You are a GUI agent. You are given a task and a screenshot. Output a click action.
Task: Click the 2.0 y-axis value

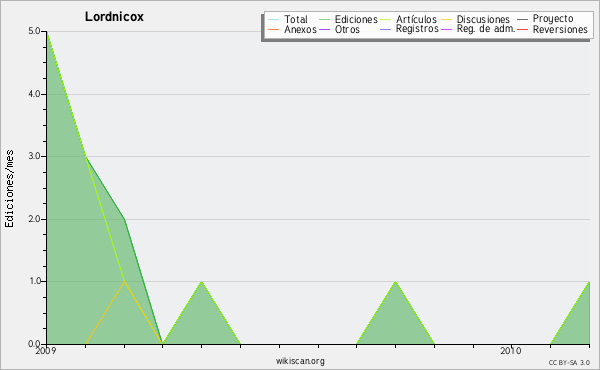[x=34, y=219]
